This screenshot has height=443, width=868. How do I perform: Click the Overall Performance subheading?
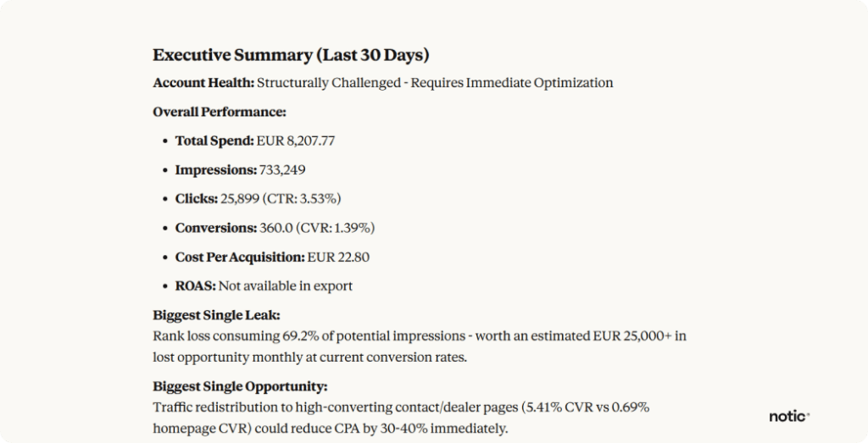pos(219,111)
